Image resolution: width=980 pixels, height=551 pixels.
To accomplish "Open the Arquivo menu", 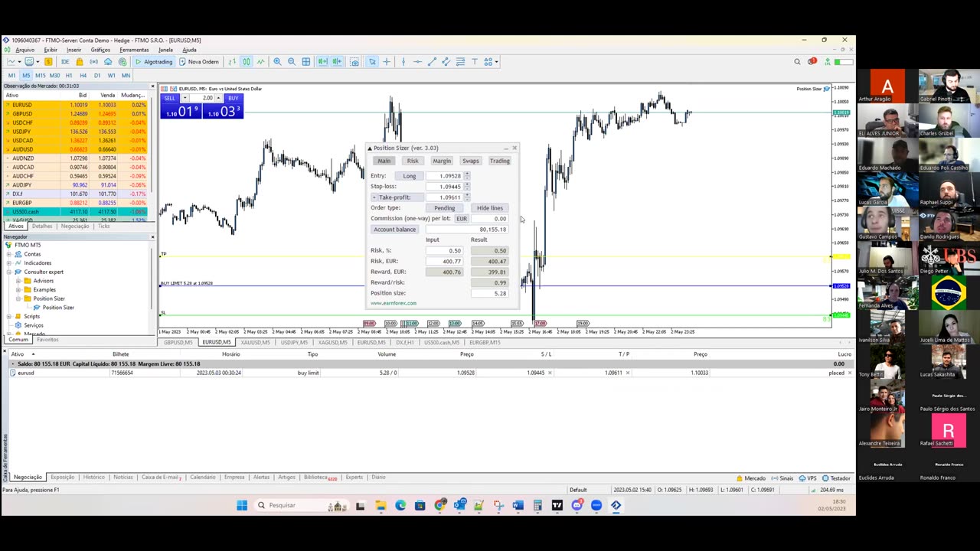I will click(24, 50).
